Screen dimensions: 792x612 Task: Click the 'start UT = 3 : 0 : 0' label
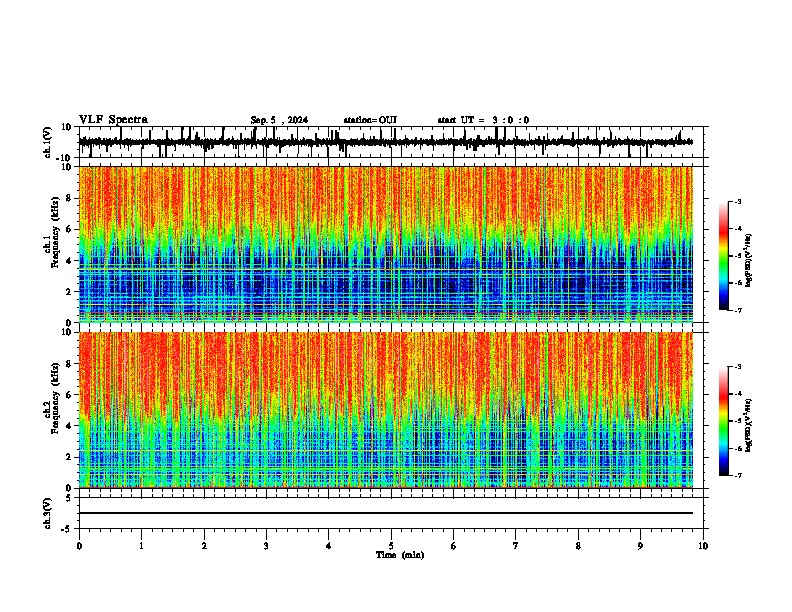coord(483,120)
